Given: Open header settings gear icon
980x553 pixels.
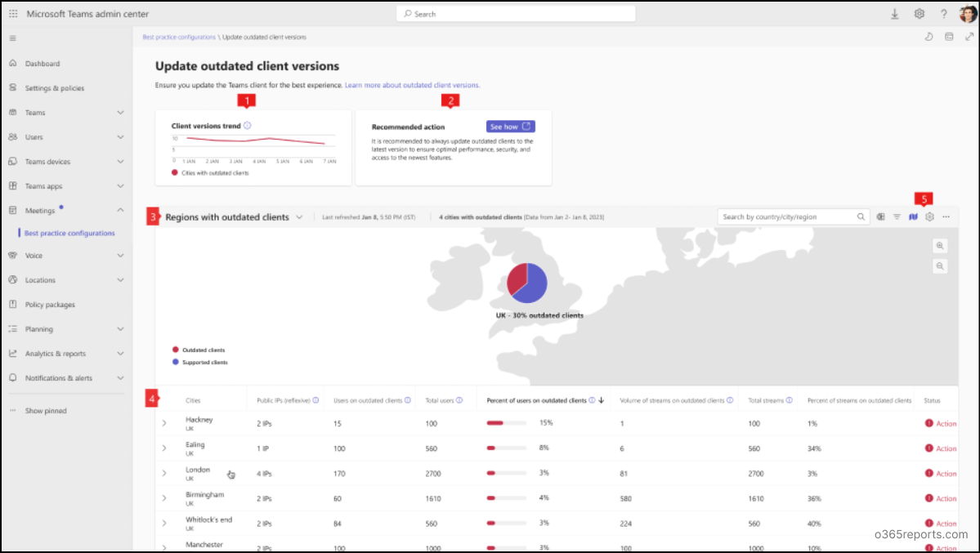Looking at the screenshot, I should pos(919,14).
